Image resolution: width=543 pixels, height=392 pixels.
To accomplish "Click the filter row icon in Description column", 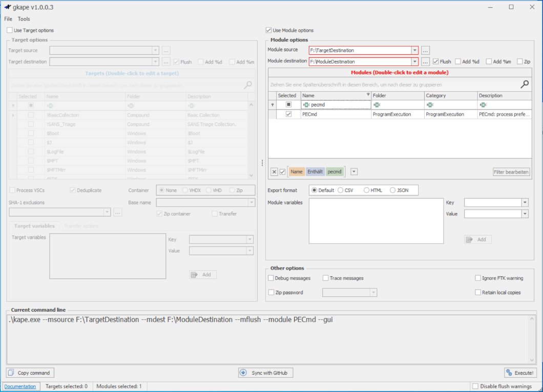I will pos(483,104).
